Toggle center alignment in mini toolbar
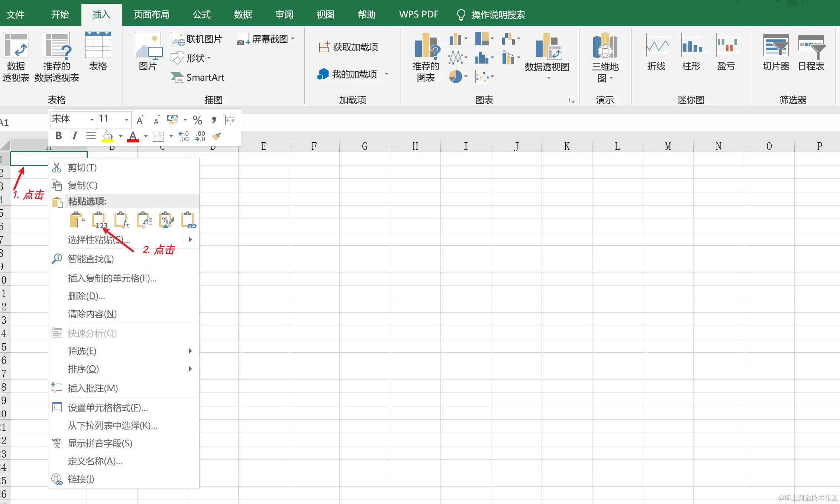Image resolution: width=840 pixels, height=504 pixels. [91, 136]
